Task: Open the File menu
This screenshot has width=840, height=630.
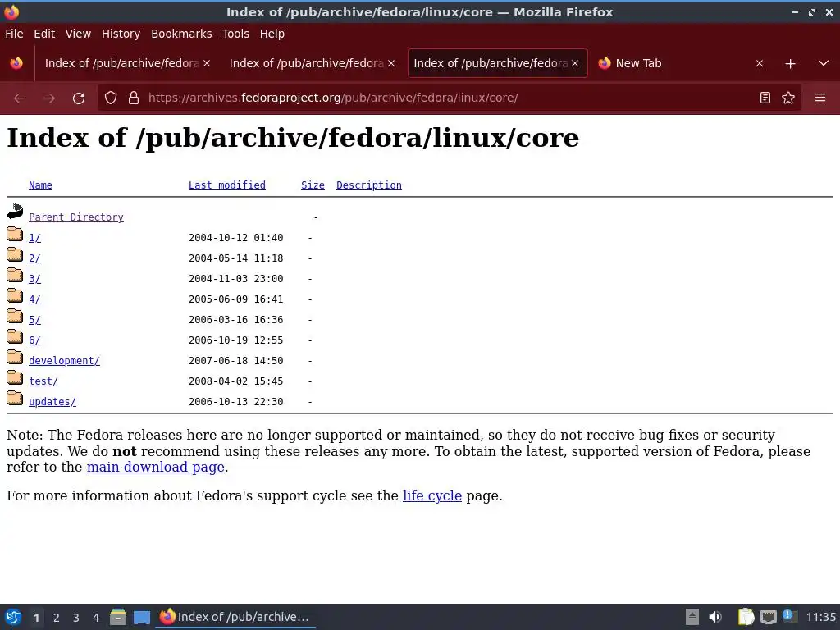Action: pos(14,34)
